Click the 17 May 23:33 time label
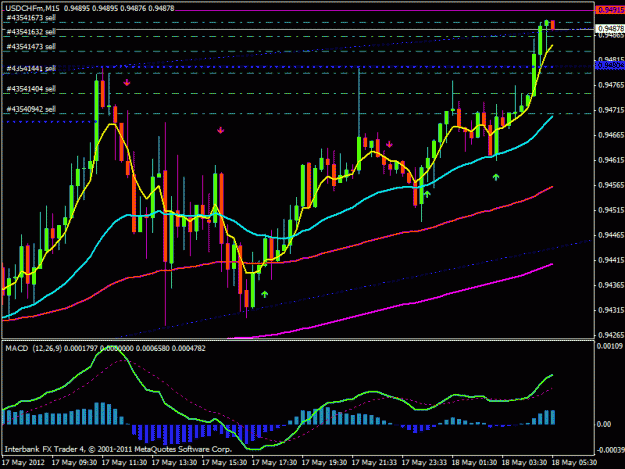 tap(424, 463)
